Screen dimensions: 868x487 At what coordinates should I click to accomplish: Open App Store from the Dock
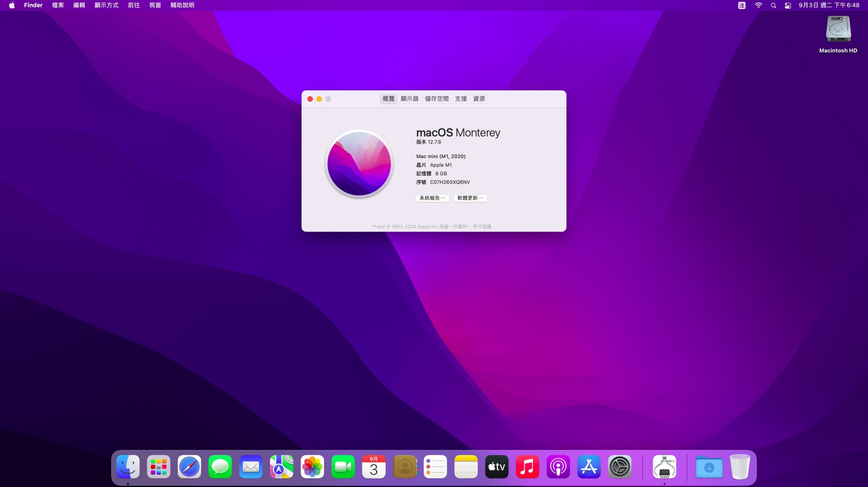pyautogui.click(x=589, y=467)
